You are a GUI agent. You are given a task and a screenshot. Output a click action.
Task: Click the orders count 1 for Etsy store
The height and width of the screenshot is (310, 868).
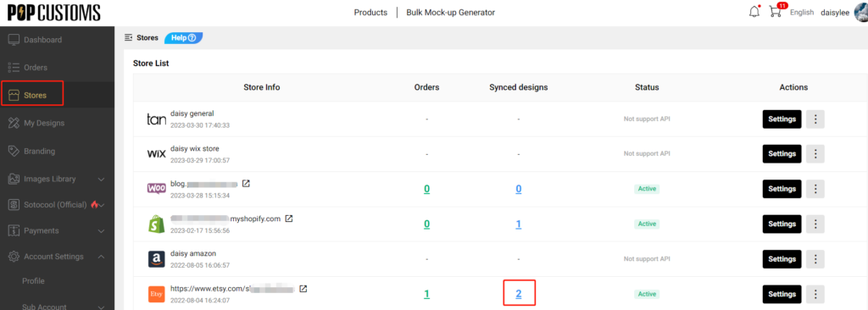tap(427, 294)
